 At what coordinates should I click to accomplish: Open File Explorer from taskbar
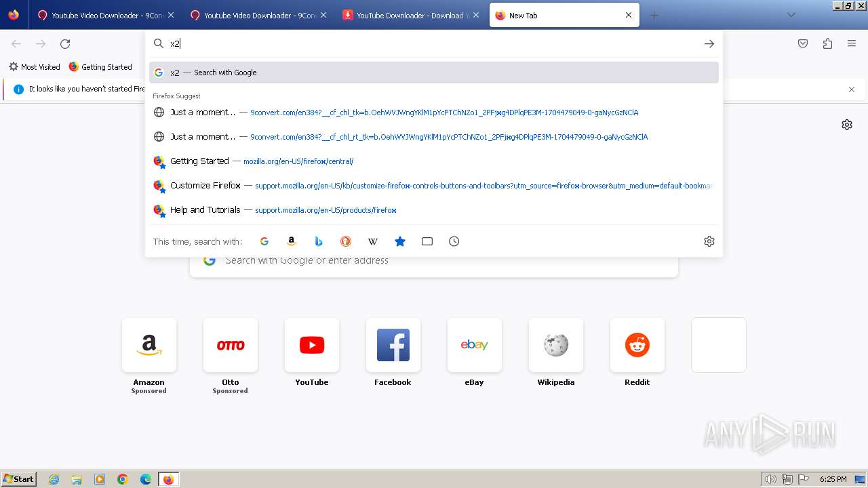tap(77, 479)
